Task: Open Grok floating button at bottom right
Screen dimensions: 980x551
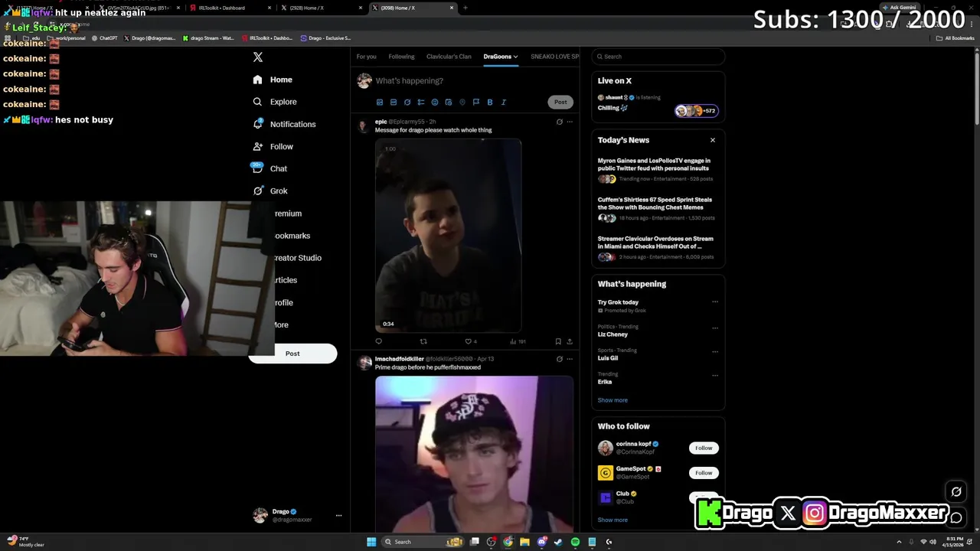Action: click(956, 492)
